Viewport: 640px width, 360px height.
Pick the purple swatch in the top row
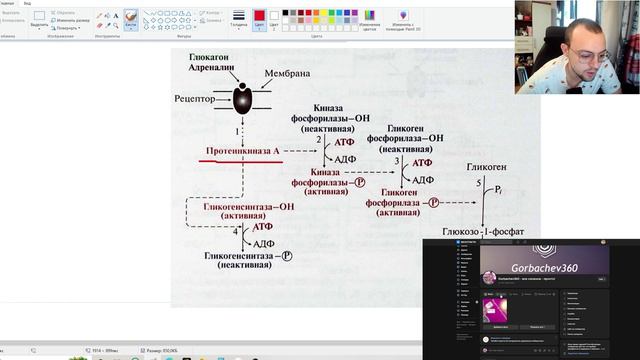pos(355,13)
